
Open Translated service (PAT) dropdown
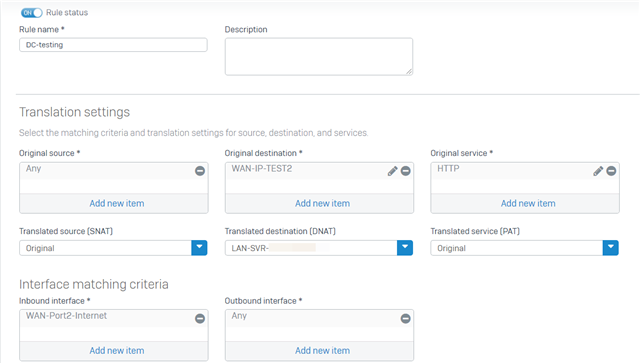click(611, 247)
